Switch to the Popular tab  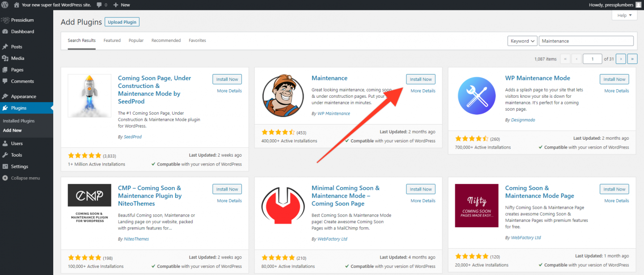click(x=136, y=41)
